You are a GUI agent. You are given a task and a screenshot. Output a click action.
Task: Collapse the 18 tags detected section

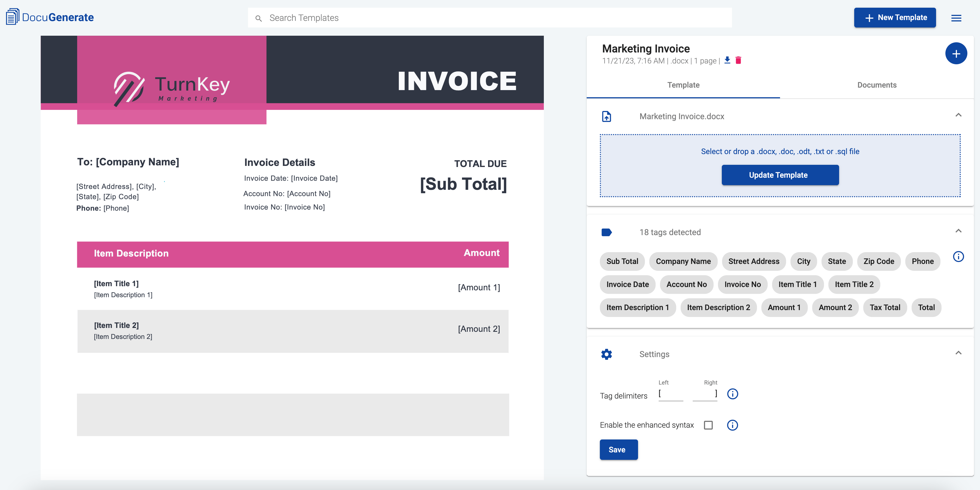[x=958, y=231]
